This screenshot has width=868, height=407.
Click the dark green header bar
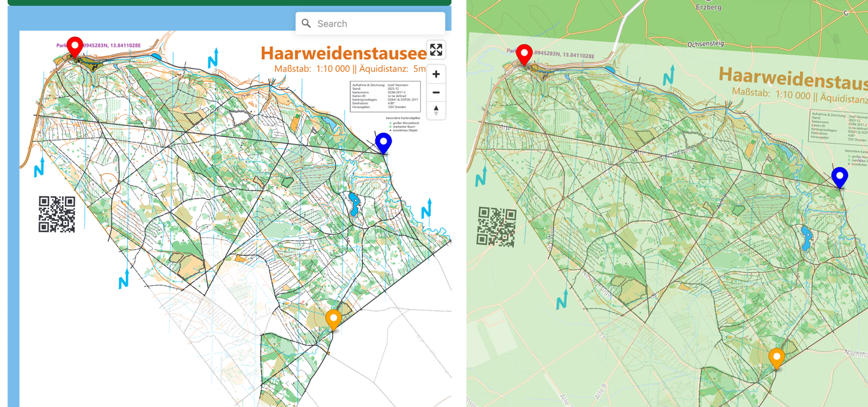pyautogui.click(x=229, y=2)
